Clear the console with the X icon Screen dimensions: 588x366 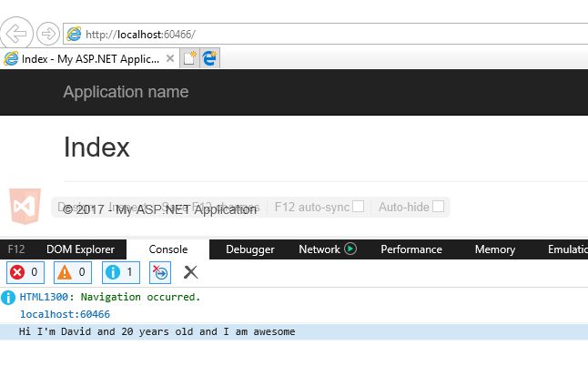(190, 271)
